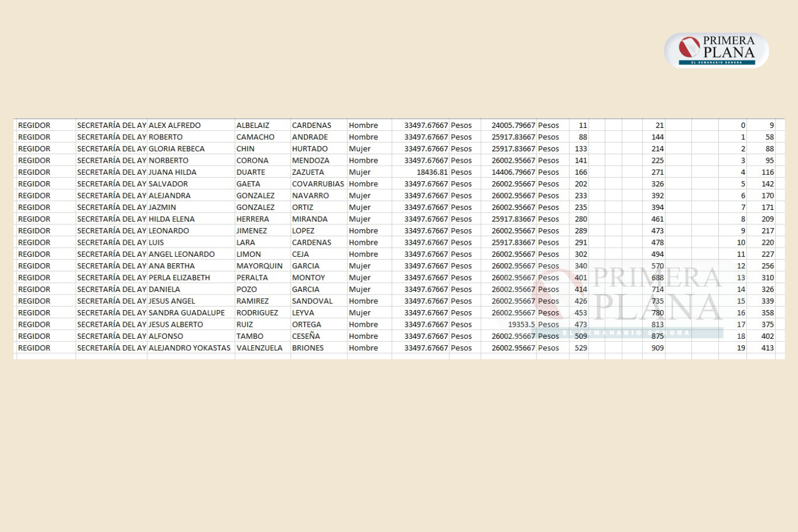
Task: Select the ZAZUETA surname cell
Action: [x=308, y=172]
